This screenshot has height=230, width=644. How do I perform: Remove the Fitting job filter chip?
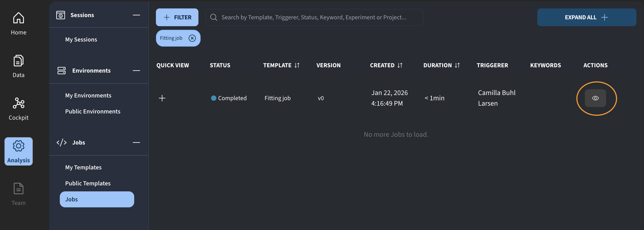tap(192, 38)
